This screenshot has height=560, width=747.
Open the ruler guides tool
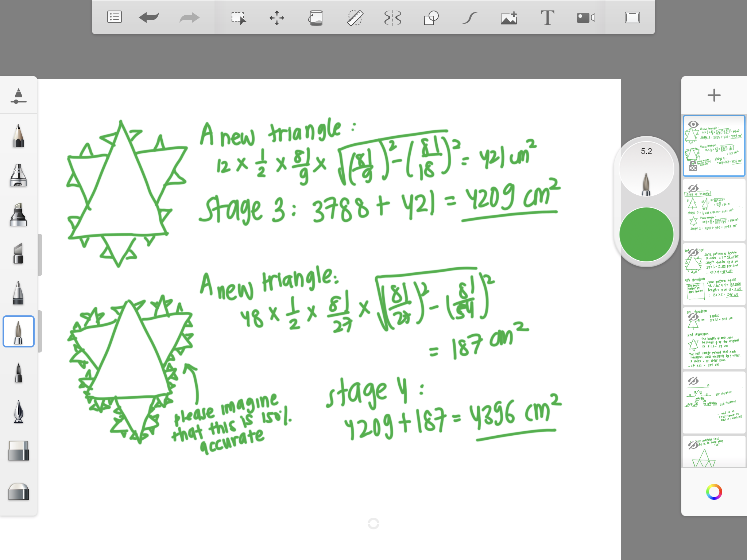click(x=355, y=17)
